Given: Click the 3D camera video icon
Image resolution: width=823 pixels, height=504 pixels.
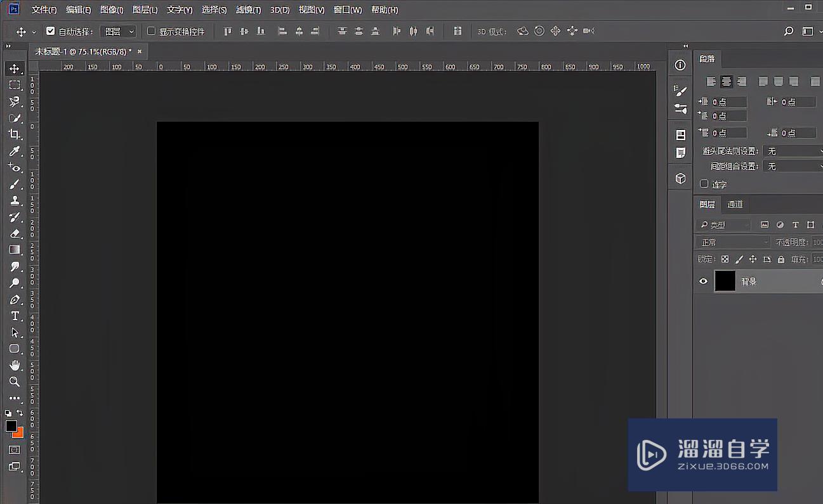Looking at the screenshot, I should click(x=588, y=31).
